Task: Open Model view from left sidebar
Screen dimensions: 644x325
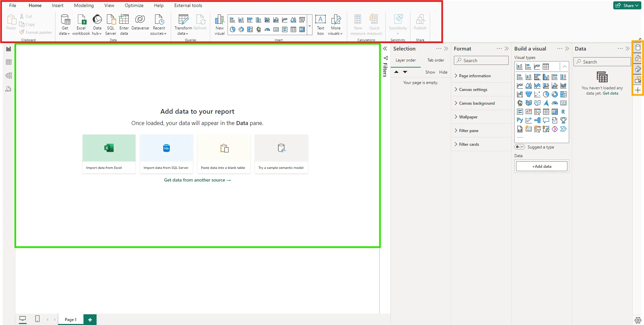Action: pos(9,76)
